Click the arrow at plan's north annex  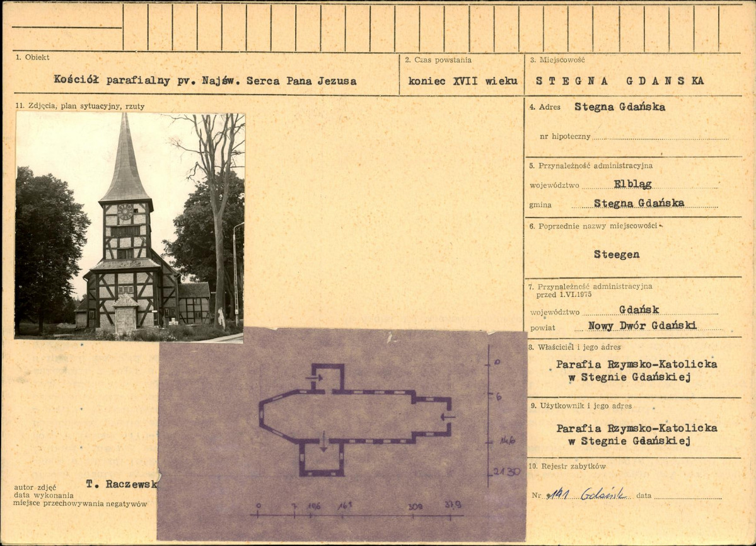click(x=315, y=378)
